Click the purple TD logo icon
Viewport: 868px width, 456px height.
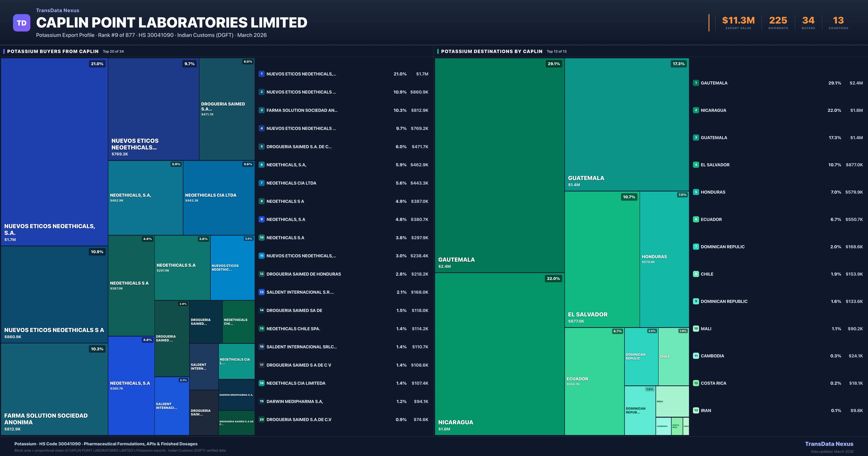click(x=22, y=23)
